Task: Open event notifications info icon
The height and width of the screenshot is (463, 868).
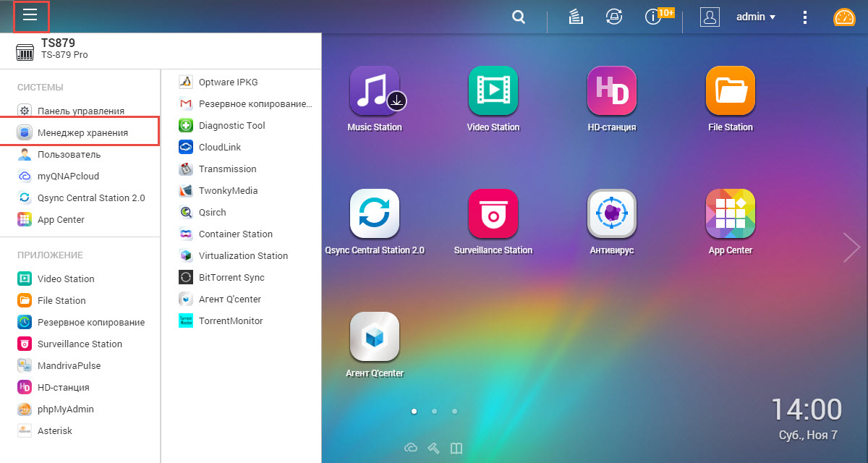Action: pyautogui.click(x=652, y=17)
